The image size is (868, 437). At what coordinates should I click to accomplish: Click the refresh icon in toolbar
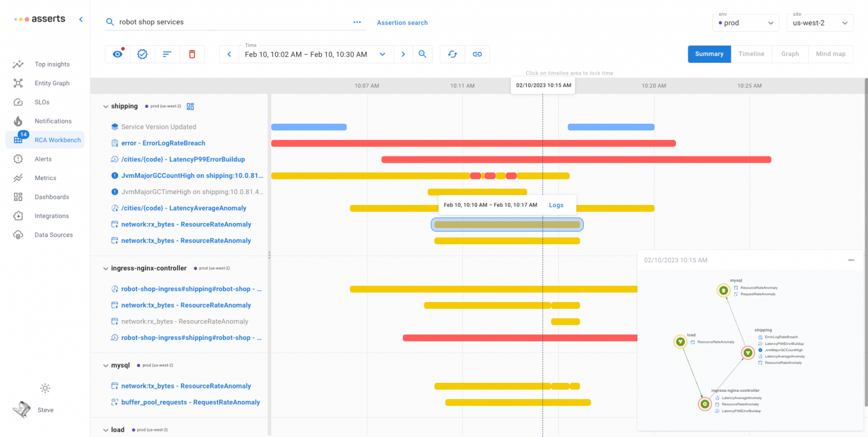[x=452, y=54]
